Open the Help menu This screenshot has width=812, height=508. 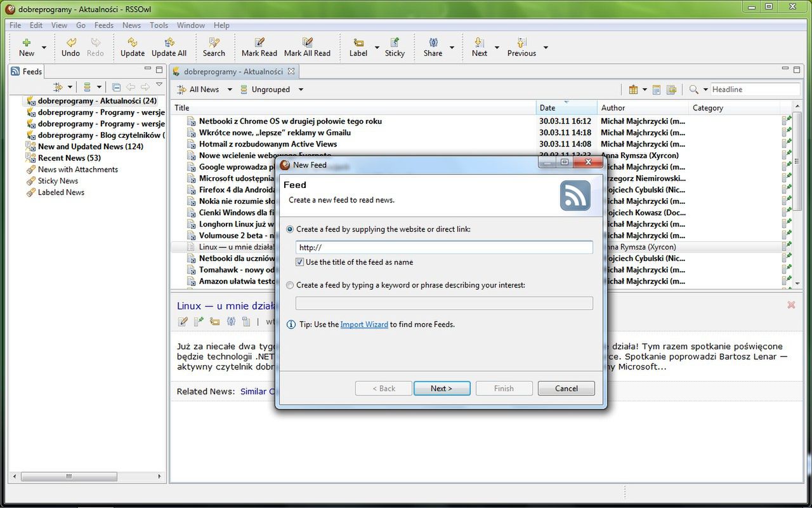tap(221, 25)
